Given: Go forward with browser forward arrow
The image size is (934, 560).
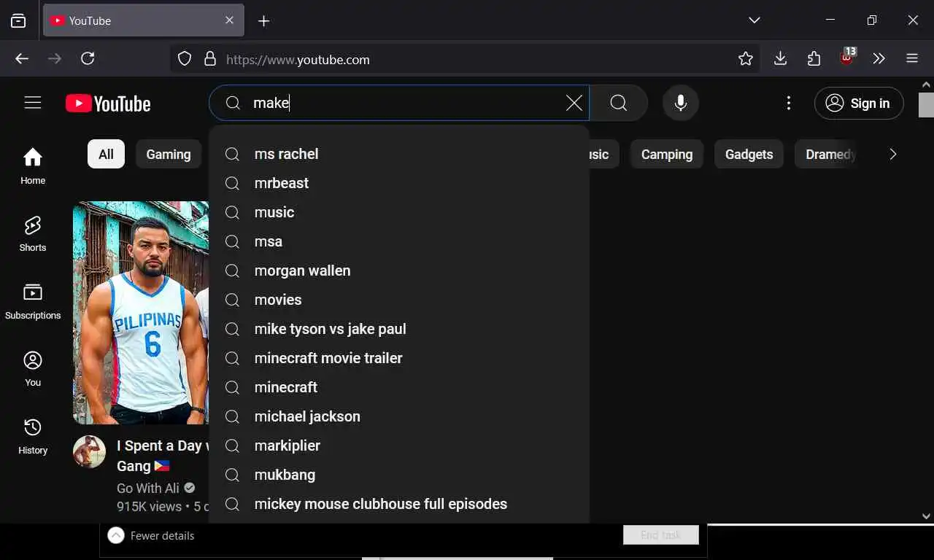Looking at the screenshot, I should click(x=55, y=58).
